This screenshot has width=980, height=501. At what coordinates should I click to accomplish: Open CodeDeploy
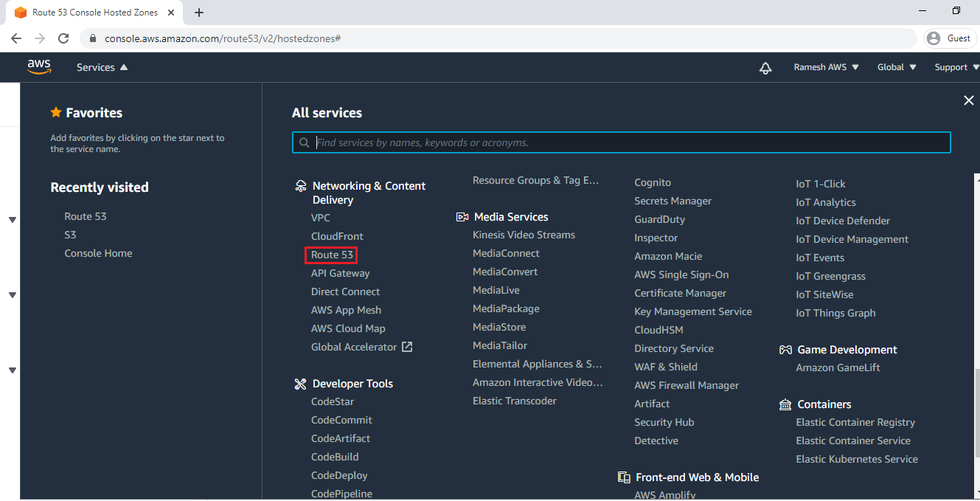pyautogui.click(x=339, y=475)
